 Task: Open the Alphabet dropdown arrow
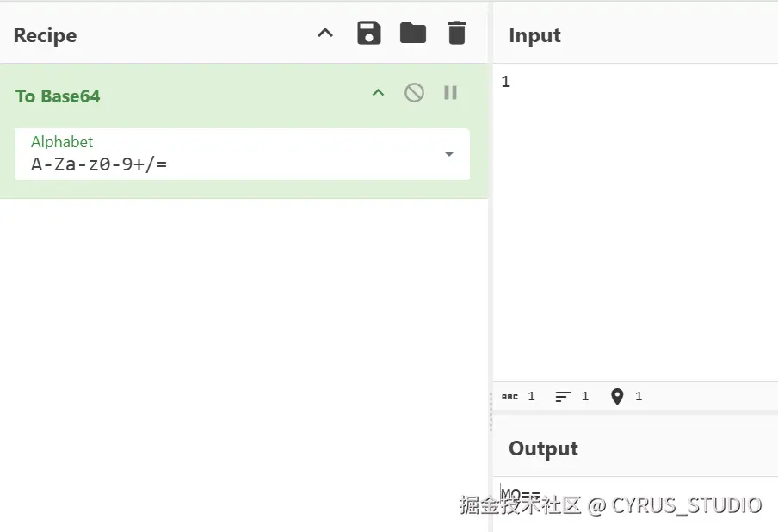pyautogui.click(x=449, y=154)
